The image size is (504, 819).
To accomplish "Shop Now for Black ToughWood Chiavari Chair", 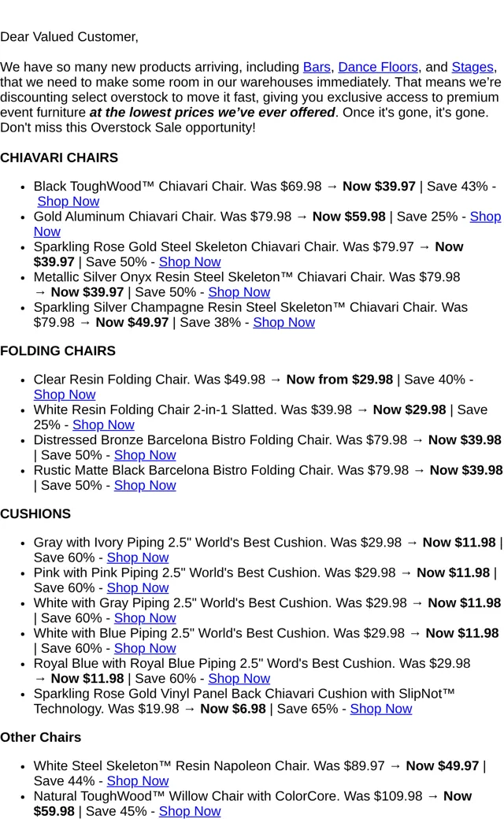I will click(x=68, y=202).
